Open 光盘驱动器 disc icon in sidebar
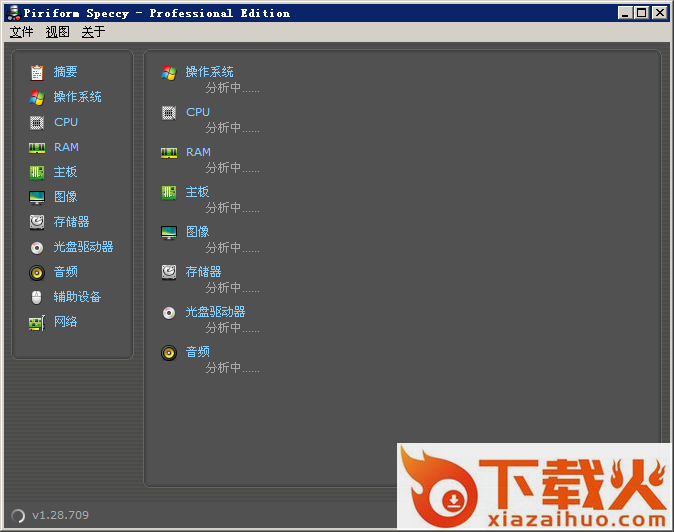Screen dimensions: 674x532 click(37, 247)
